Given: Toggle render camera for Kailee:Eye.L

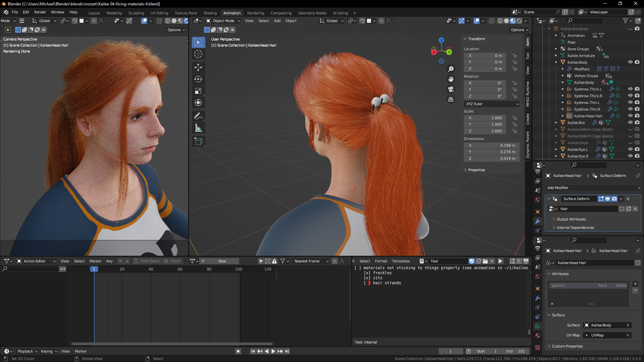Looking at the screenshot, I should (637, 149).
